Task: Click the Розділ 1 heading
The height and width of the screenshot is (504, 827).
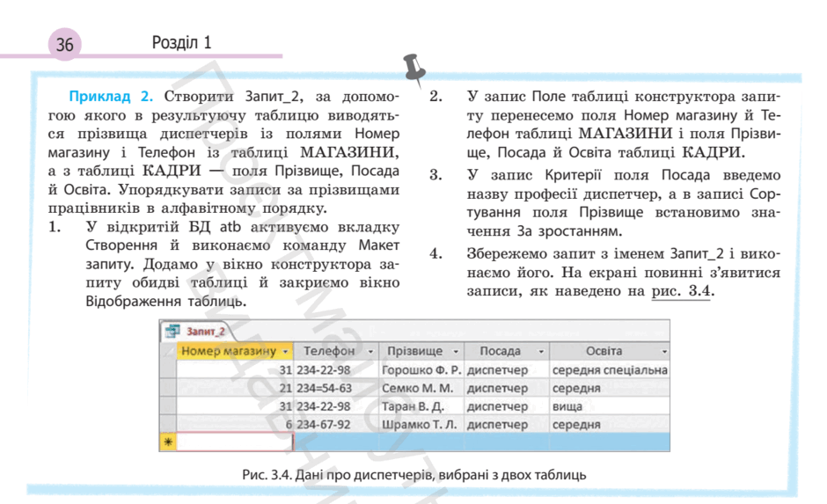Action: pyautogui.click(x=181, y=42)
